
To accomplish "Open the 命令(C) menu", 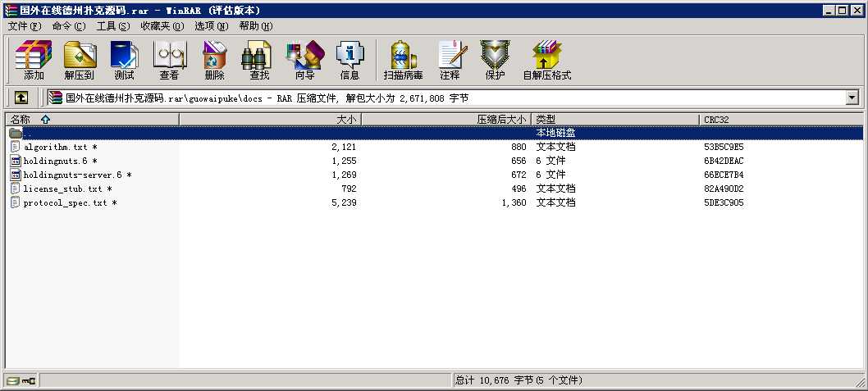I will [69, 26].
